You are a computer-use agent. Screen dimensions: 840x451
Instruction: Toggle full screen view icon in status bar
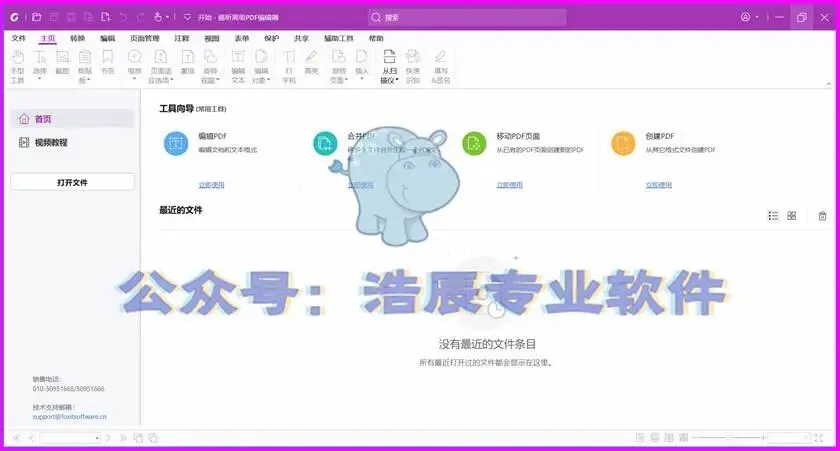pos(819,438)
